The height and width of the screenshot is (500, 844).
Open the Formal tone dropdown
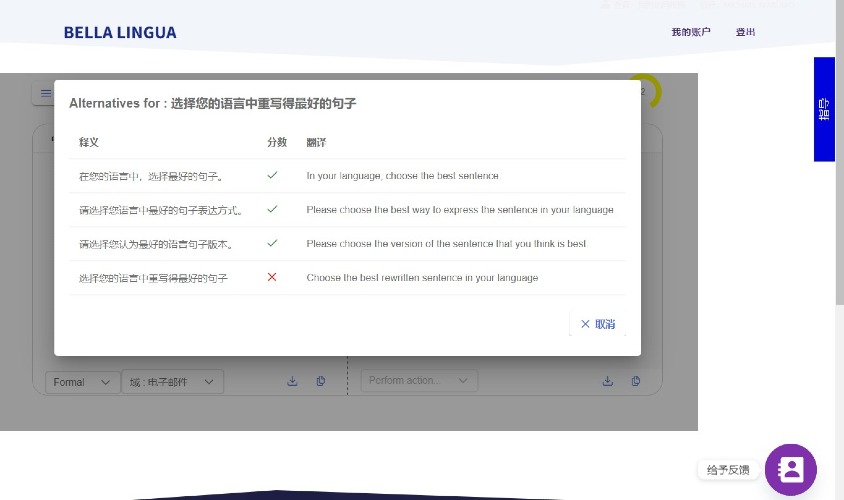82,382
